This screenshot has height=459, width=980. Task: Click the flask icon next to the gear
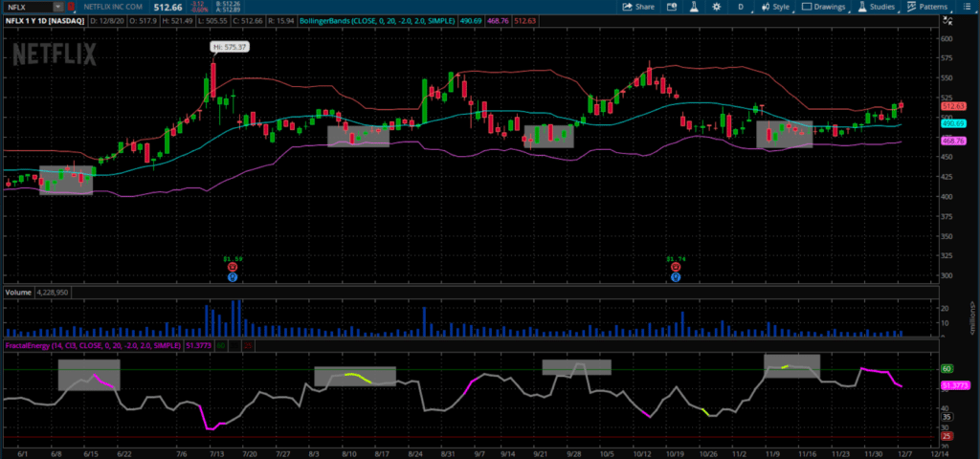(693, 7)
